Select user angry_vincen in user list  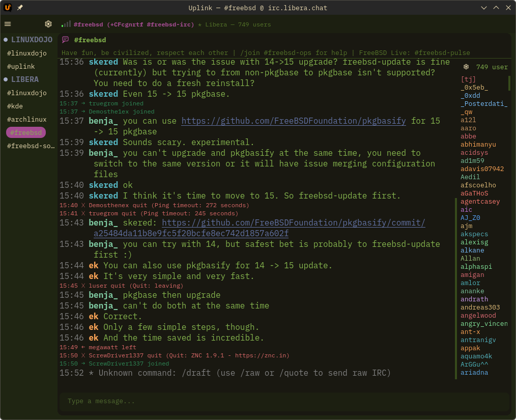[x=484, y=324]
